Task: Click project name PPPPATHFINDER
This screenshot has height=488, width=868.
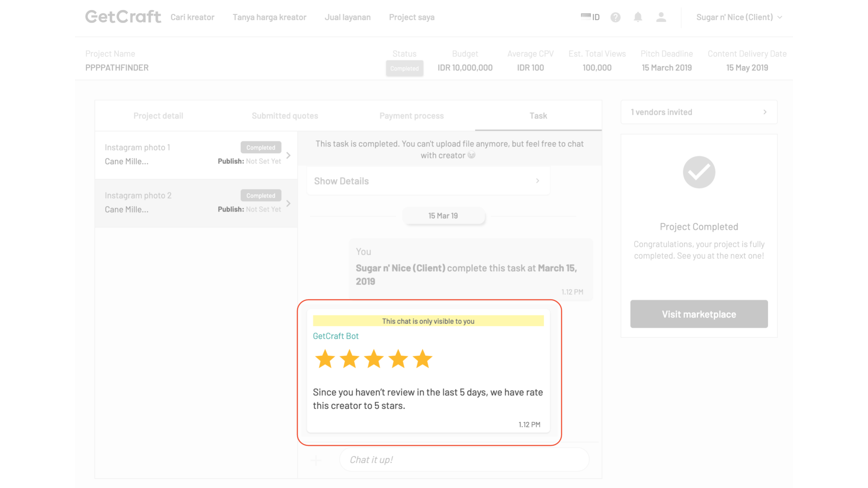Action: coord(117,68)
